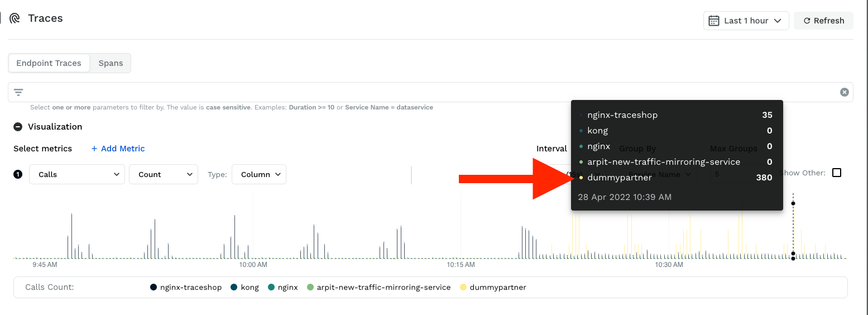The height and width of the screenshot is (315, 868).
Task: Click the Traces fingerprint icon
Action: click(x=15, y=18)
